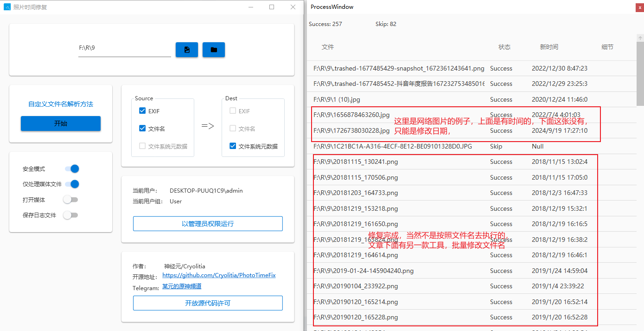Uncheck Dest 文件系统元数据 checkbox
This screenshot has width=644, height=331.
pos(233,146)
